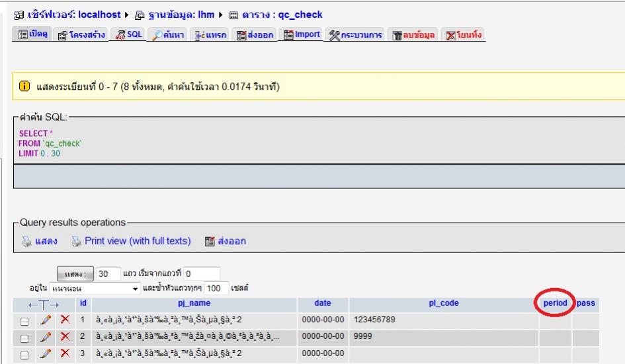Viewport: 625px width, 364px height.
Task: Click the ส่งออก export results link
Action: point(231,241)
